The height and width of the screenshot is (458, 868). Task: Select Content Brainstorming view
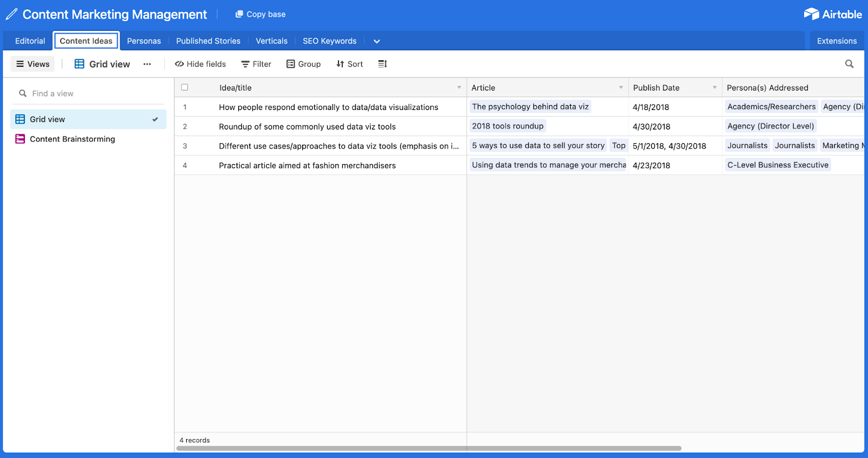click(88, 139)
